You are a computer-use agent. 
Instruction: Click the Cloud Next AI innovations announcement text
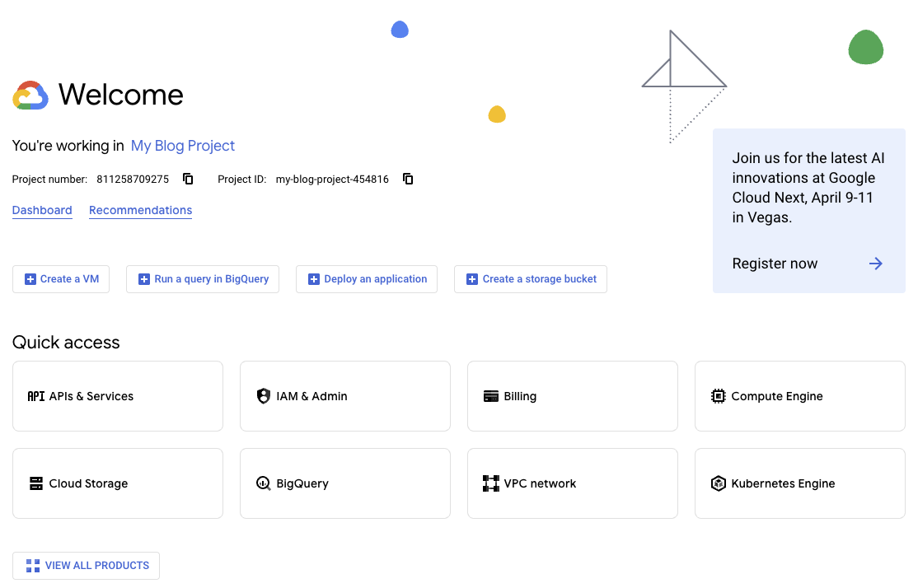[808, 188]
